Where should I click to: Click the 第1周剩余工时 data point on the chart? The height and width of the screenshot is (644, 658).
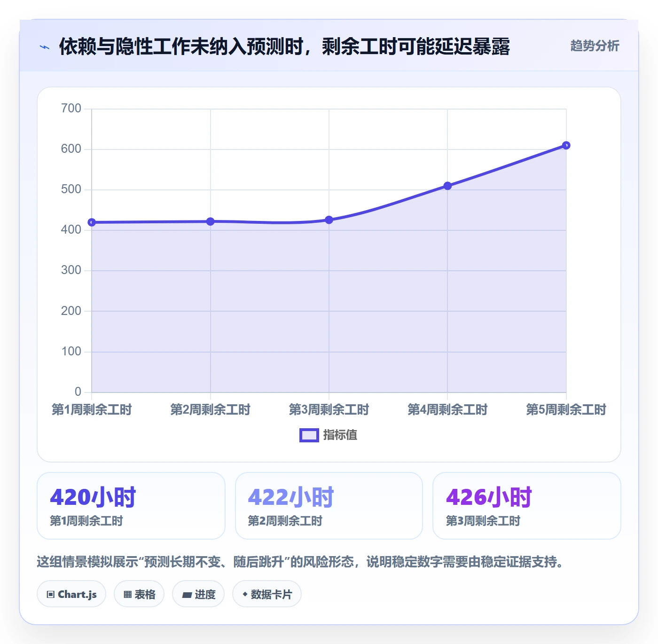(92, 222)
